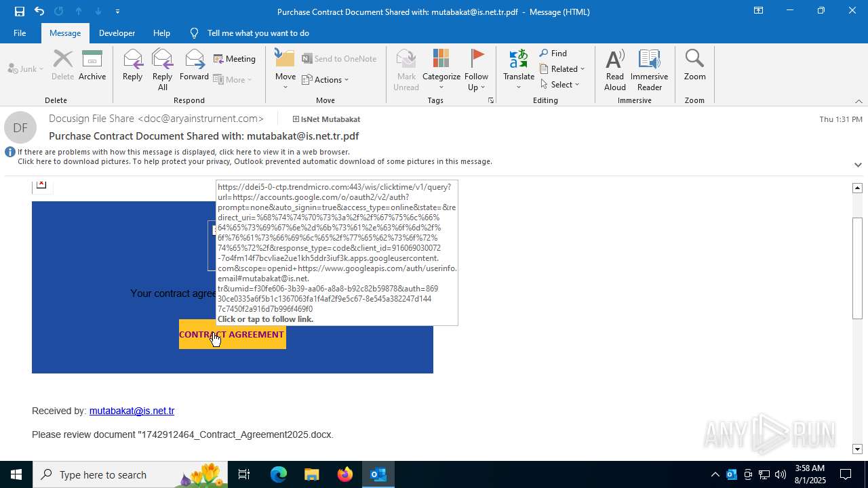Forward this email
The height and width of the screenshot is (488, 868).
(x=195, y=66)
